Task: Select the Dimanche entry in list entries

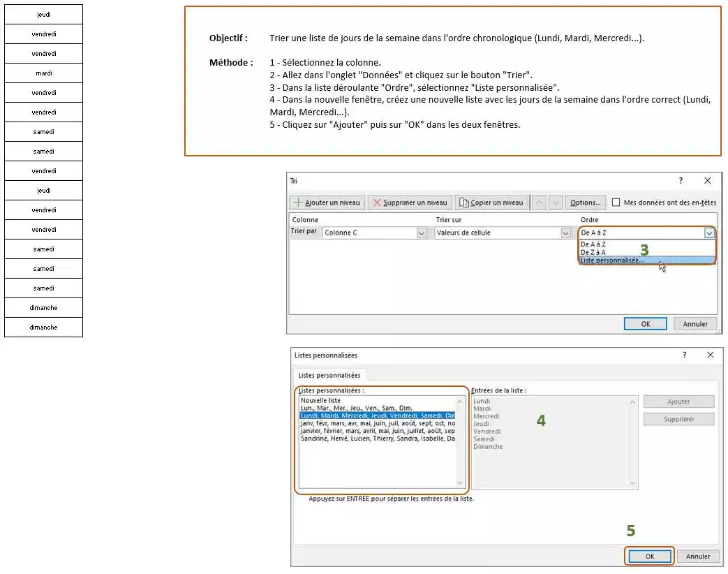Action: tap(487, 446)
